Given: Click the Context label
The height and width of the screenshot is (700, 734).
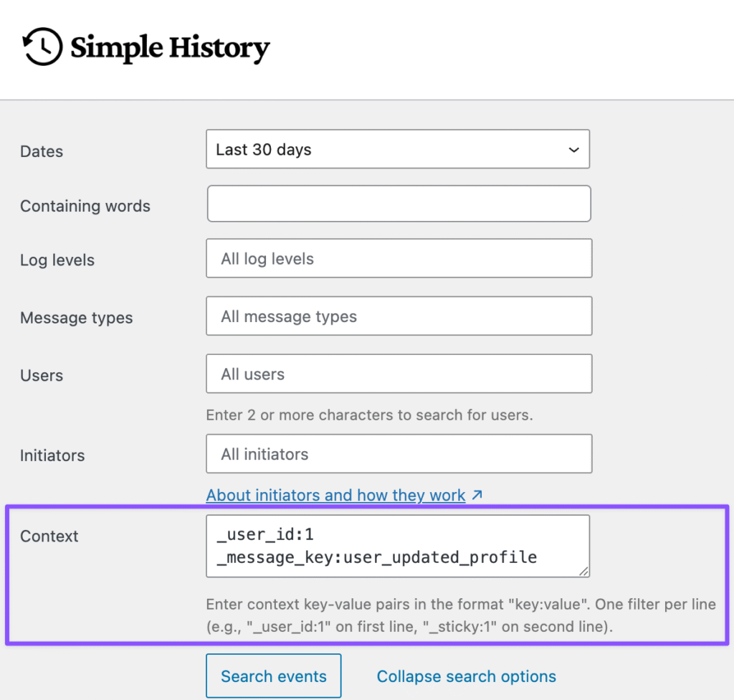Looking at the screenshot, I should 49,536.
